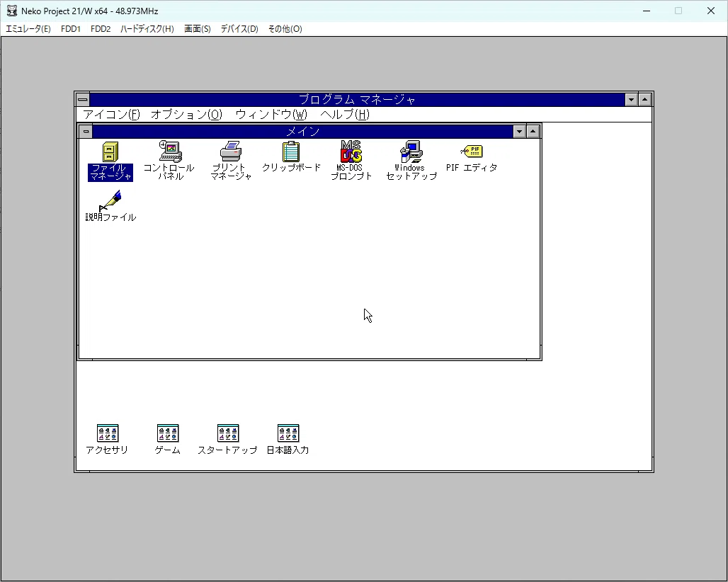The width and height of the screenshot is (728, 582).
Task: Select the ファイルマネージャ filing cabinet icon
Action: point(110,152)
